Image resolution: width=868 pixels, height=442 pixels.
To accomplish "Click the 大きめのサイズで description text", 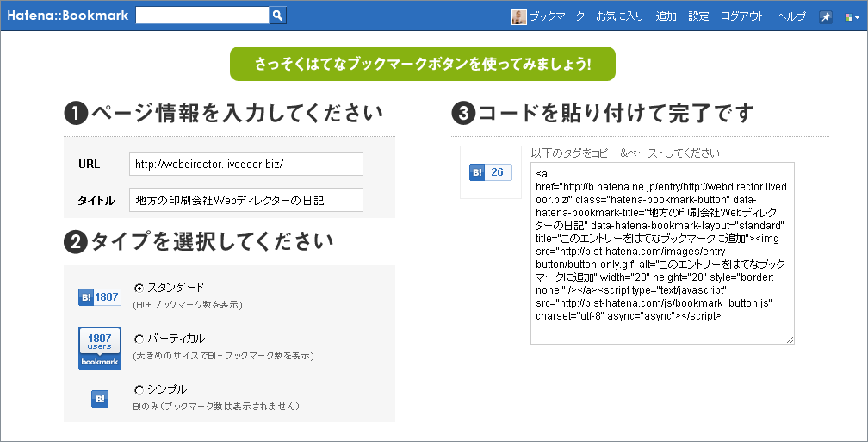I will (224, 356).
